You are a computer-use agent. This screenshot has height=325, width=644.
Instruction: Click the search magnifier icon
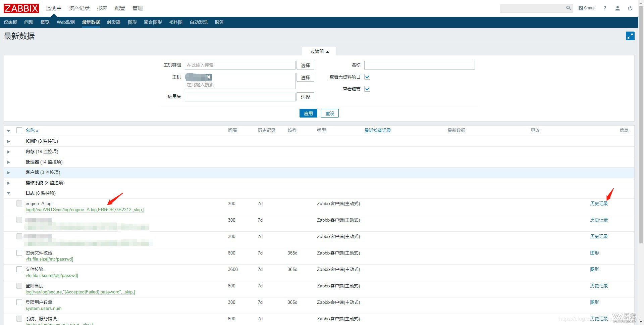[568, 8]
